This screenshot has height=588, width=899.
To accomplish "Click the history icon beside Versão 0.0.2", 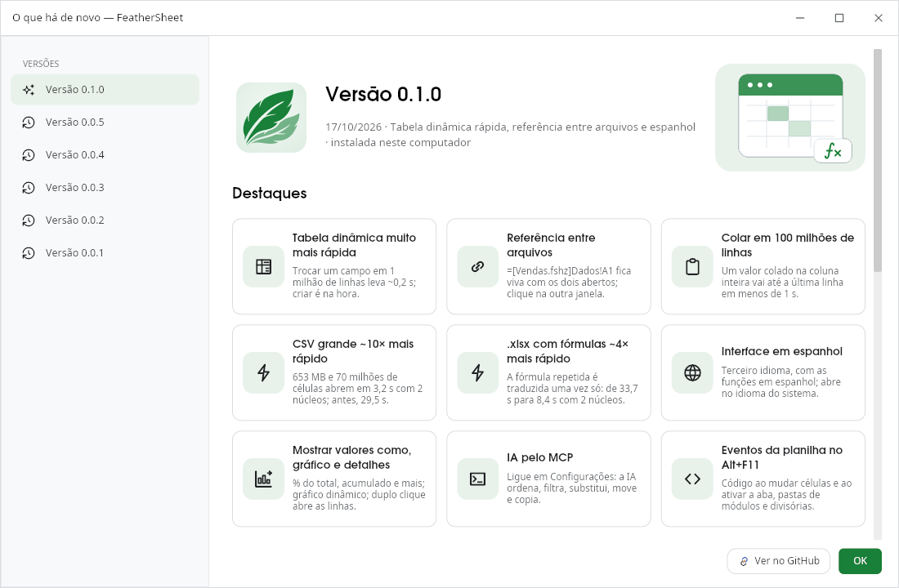I will coord(29,220).
